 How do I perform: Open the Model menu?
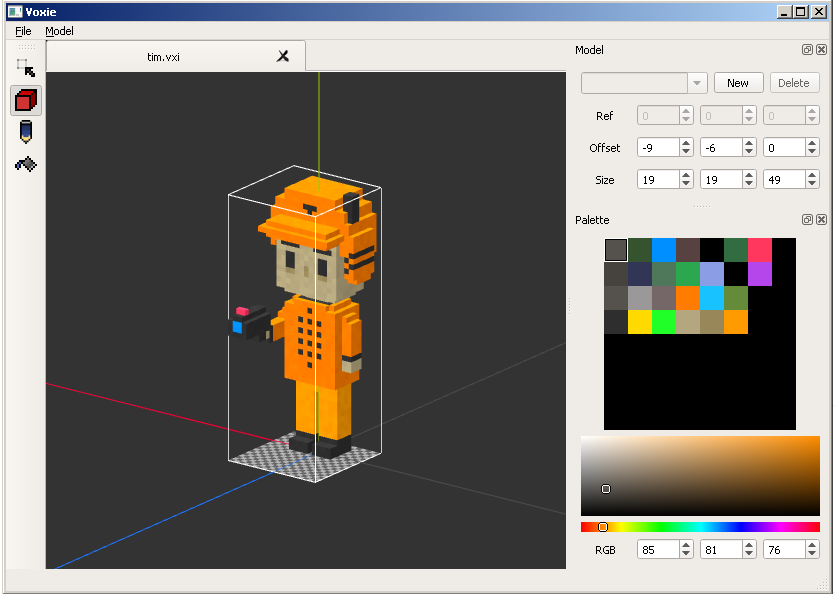59,31
